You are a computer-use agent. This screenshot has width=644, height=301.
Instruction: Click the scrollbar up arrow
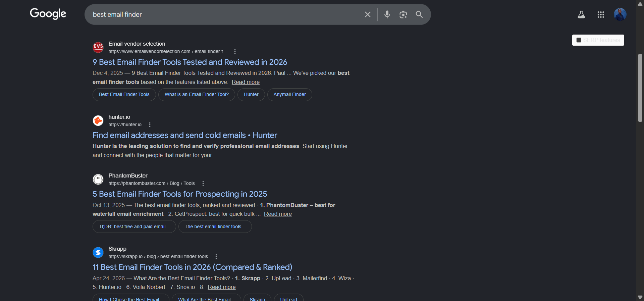[x=640, y=4]
